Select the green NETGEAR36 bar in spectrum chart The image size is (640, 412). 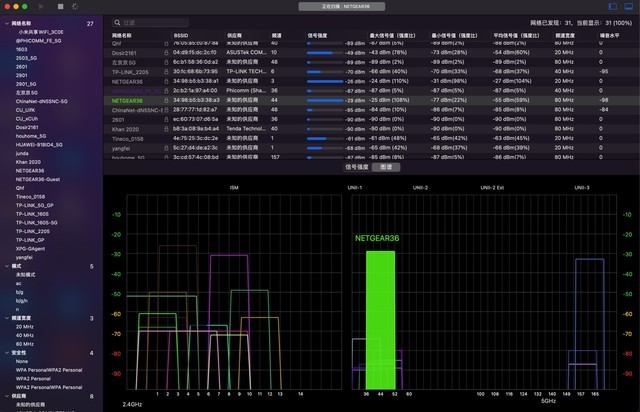(380, 320)
